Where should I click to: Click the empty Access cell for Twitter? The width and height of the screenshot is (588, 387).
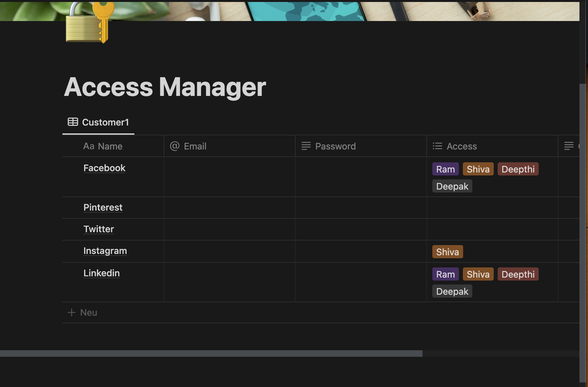point(492,229)
